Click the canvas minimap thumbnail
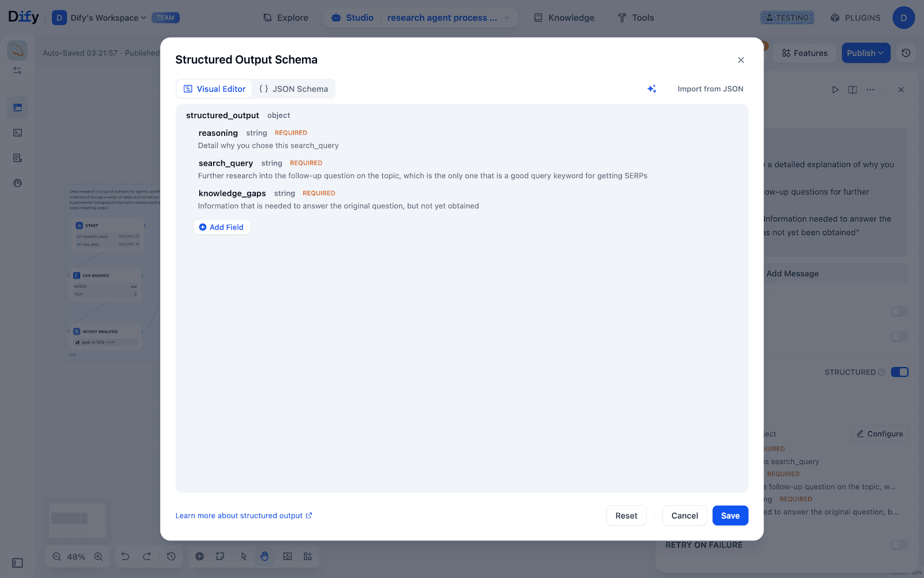 click(77, 518)
